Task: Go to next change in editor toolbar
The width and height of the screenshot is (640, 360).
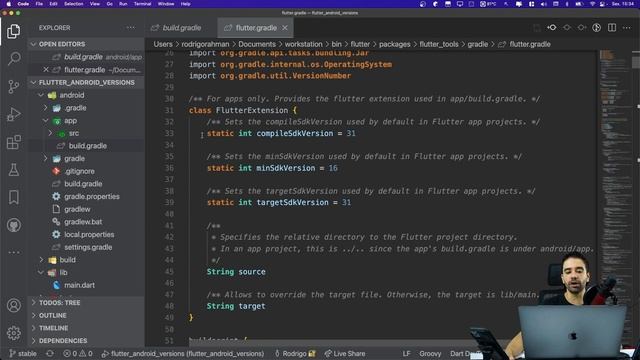Action: (x=582, y=28)
